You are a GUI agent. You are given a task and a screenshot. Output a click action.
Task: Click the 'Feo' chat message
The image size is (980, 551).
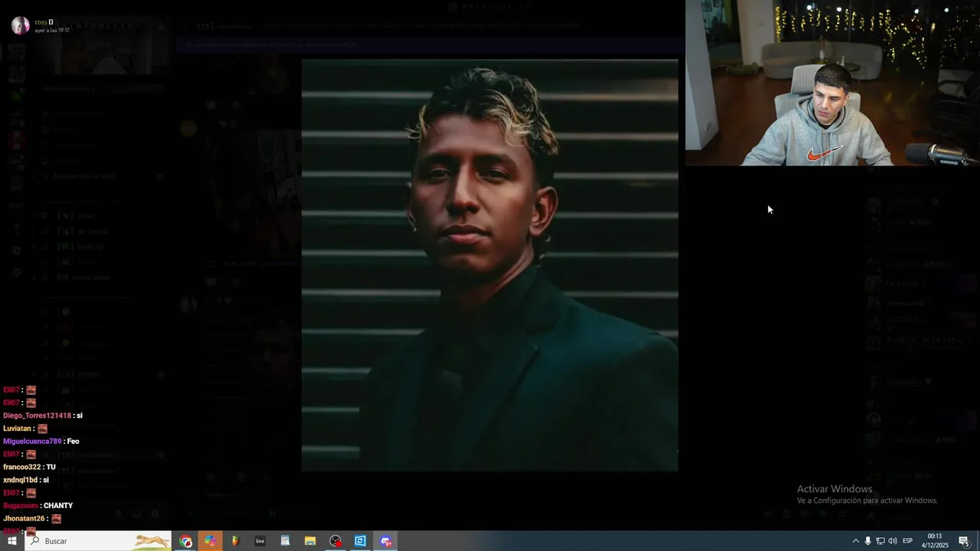click(73, 442)
